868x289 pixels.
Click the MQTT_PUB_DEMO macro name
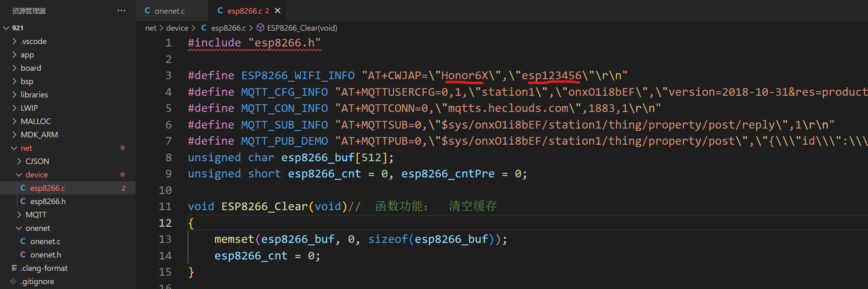click(284, 141)
